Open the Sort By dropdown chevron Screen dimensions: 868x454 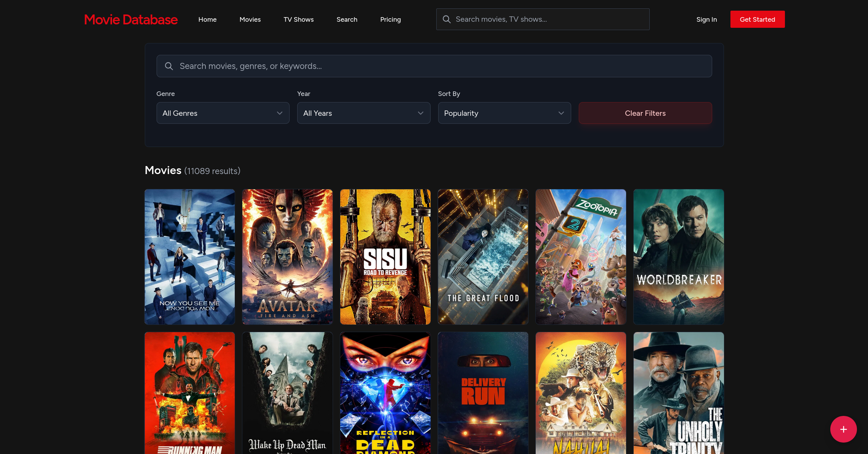(561, 113)
